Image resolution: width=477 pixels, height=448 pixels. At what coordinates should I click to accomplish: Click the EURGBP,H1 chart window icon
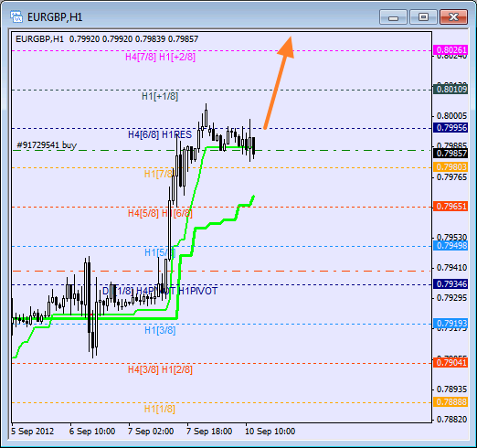click(x=16, y=16)
